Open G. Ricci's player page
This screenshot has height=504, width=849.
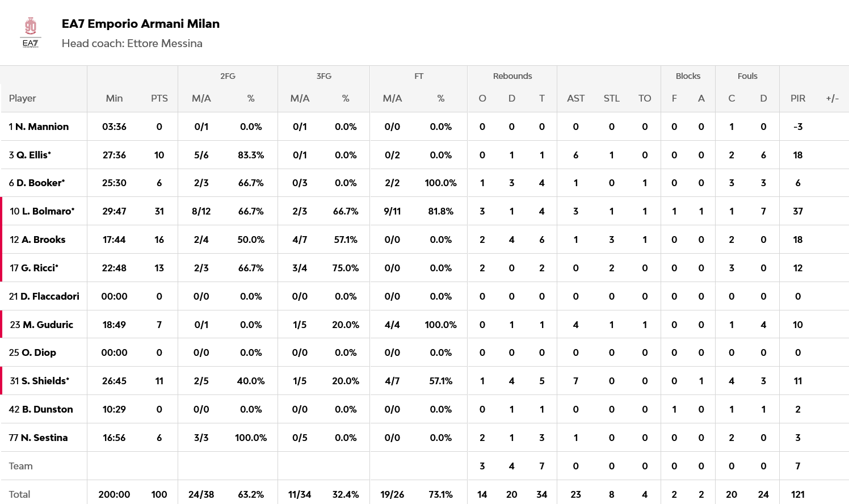(x=39, y=268)
